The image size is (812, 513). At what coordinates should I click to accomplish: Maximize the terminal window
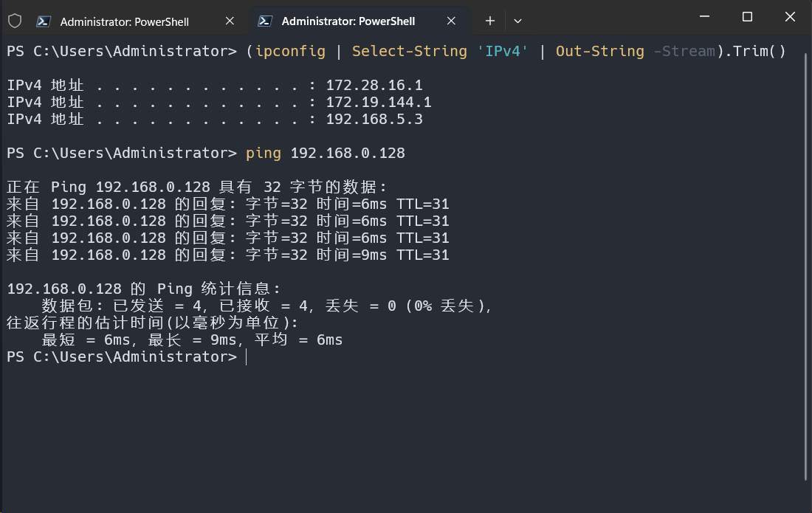(747, 17)
